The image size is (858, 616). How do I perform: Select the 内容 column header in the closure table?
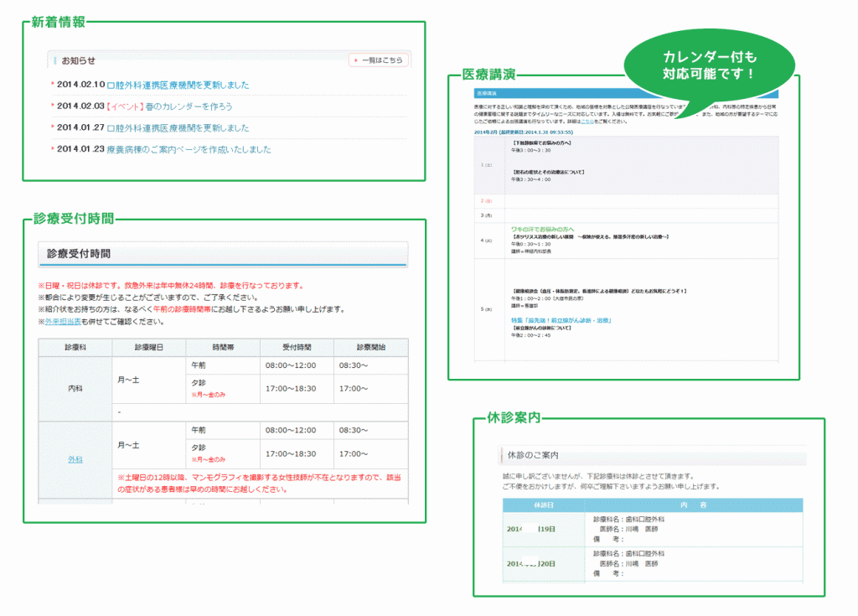coord(693,505)
